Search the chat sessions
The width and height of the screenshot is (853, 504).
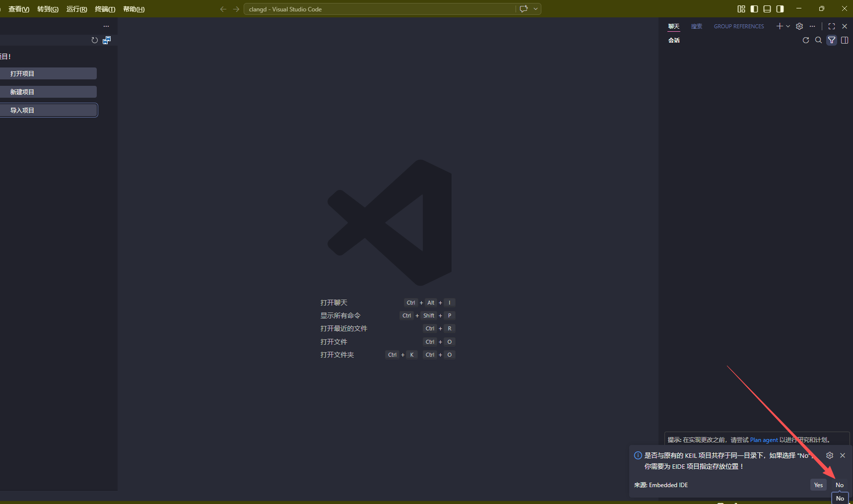(x=819, y=40)
